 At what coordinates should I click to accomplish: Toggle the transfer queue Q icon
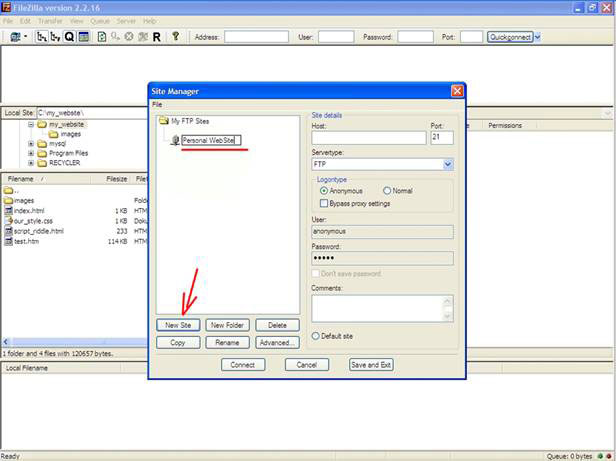(69, 37)
